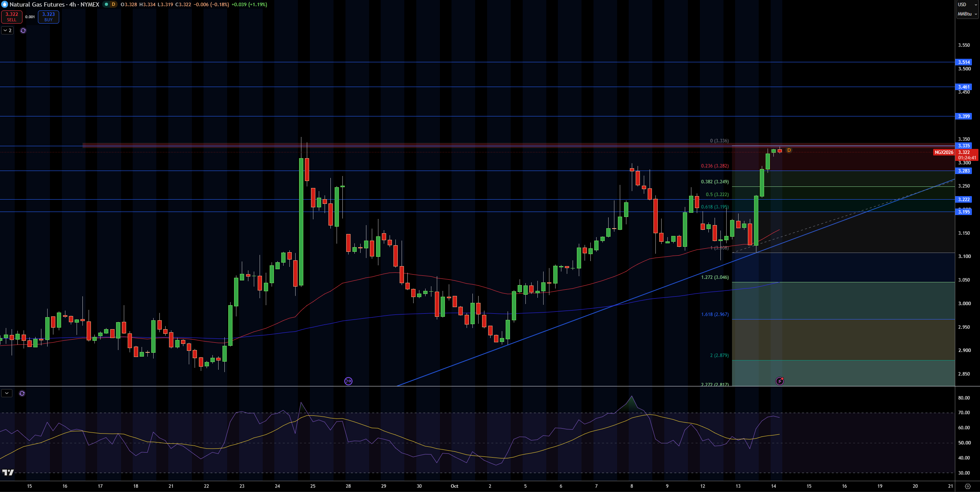
Task: Click the green market status dot
Action: pos(106,4)
